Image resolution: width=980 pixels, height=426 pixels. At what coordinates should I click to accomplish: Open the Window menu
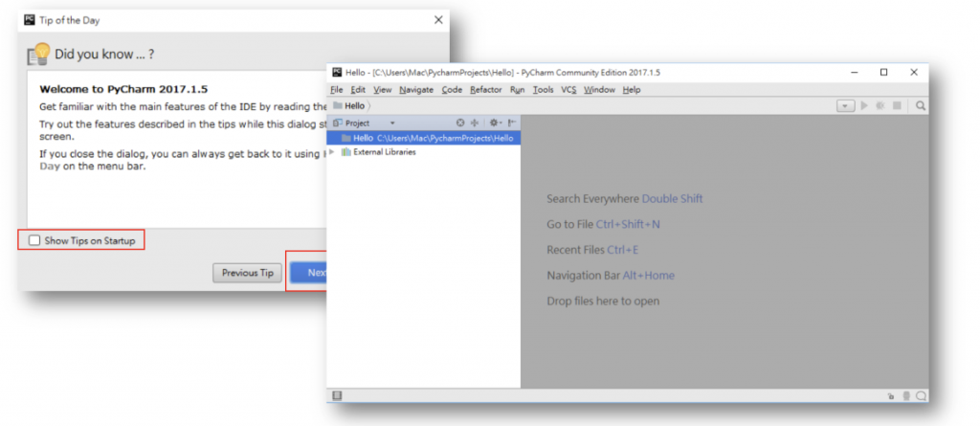599,89
